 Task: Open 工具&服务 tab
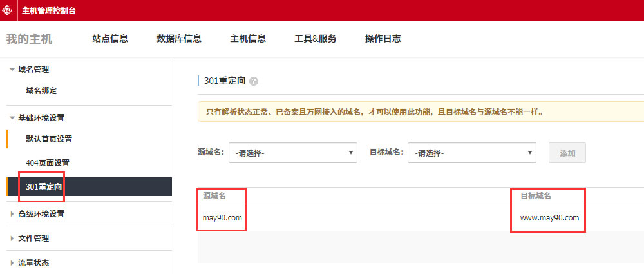tap(315, 39)
